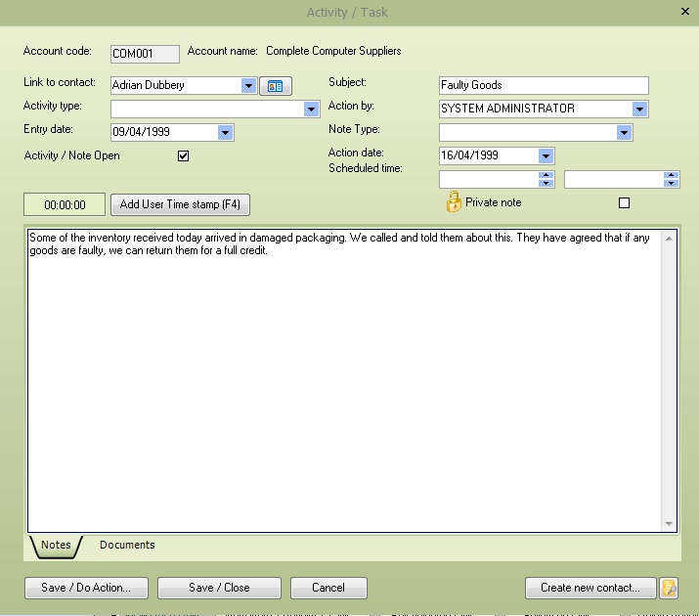Screen dimensions: 699x616
Task: Click the yellow note icon beside Create new contact
Action: pyautogui.click(x=669, y=588)
